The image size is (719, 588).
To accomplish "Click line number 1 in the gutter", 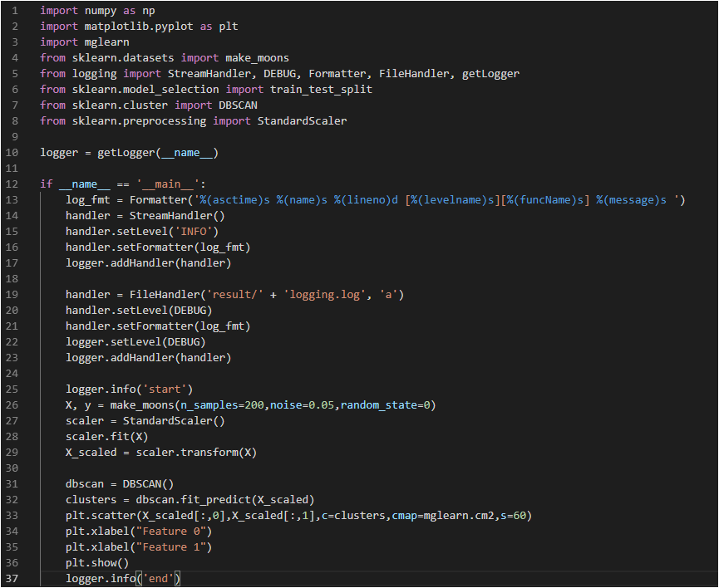I will (x=15, y=11).
